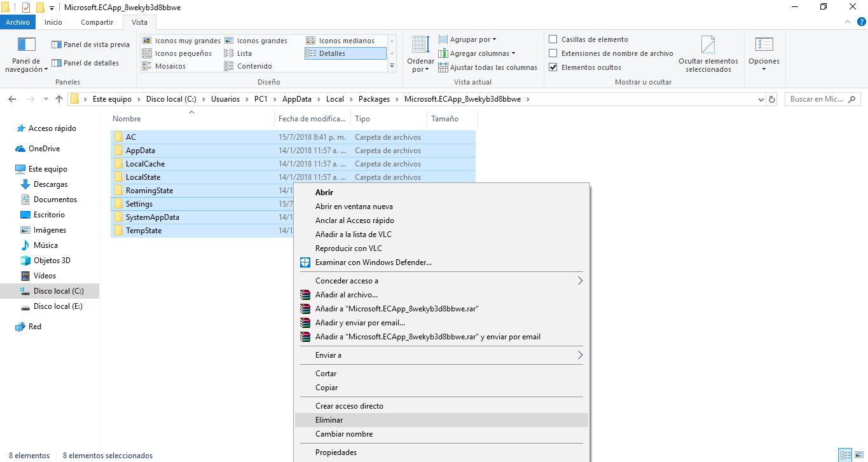Enable Extensiones de nombre de archivo checkbox
This screenshot has height=462, width=868.
click(x=553, y=53)
